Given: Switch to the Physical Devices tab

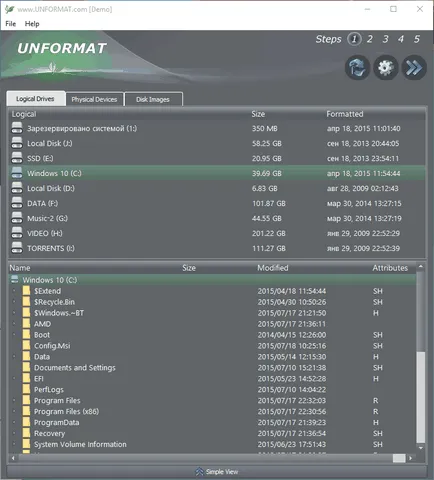Looking at the screenshot, I should click(94, 99).
